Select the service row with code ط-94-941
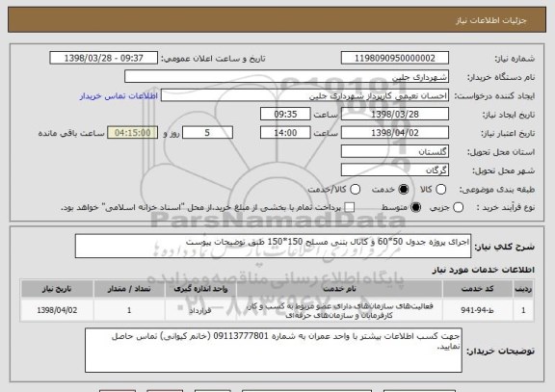Viewport: 555px width, 392px height. point(277,310)
